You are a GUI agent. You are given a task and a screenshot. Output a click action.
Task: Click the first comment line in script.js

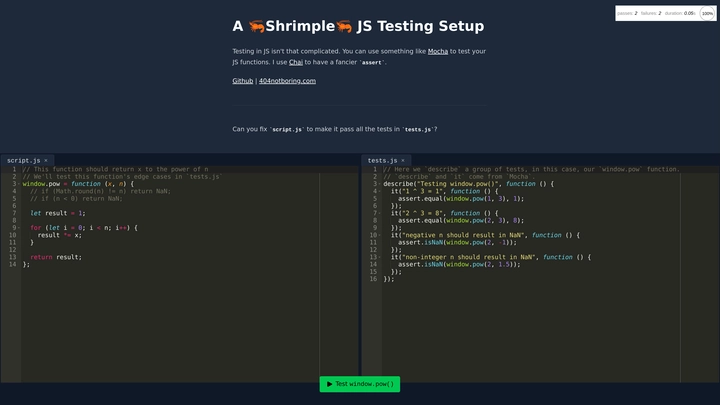click(x=115, y=169)
